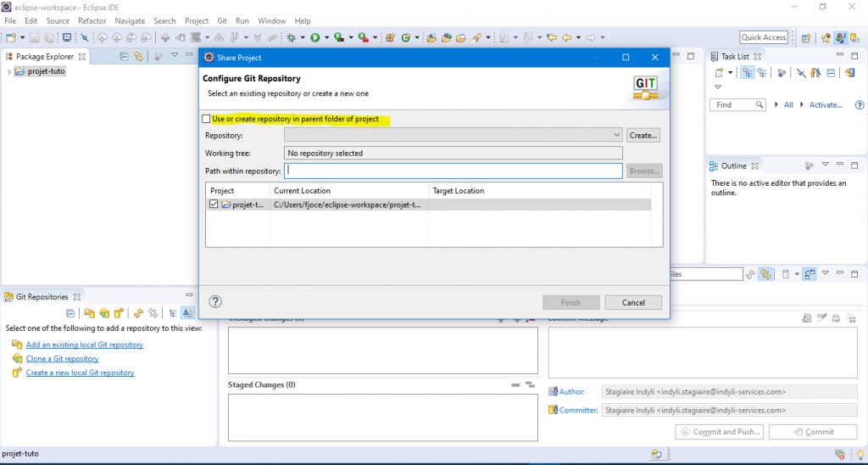Screen dimensions: 868x465
Task: Collapse All in Package Explorer
Action: click(125, 56)
